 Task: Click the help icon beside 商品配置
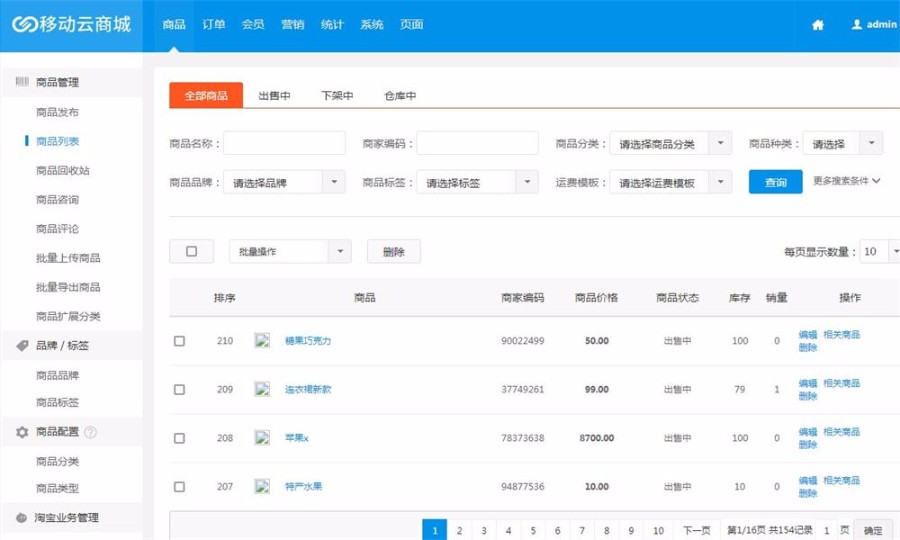[91, 433]
